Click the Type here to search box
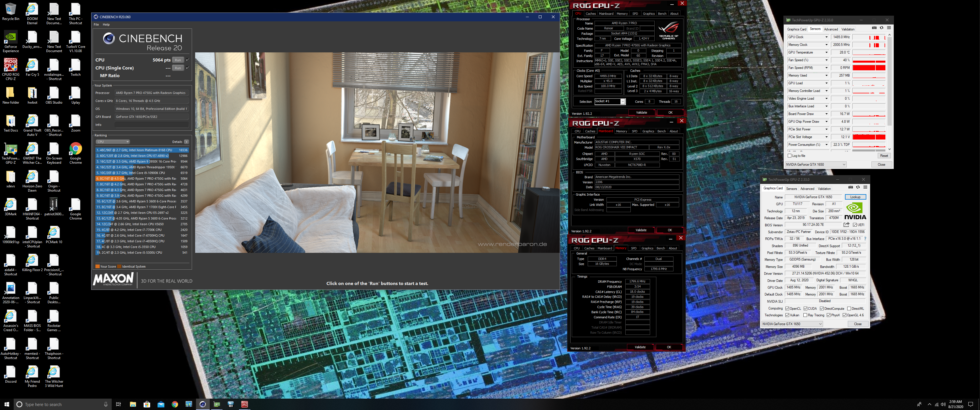Viewport: 980px width, 410px height. click(62, 404)
